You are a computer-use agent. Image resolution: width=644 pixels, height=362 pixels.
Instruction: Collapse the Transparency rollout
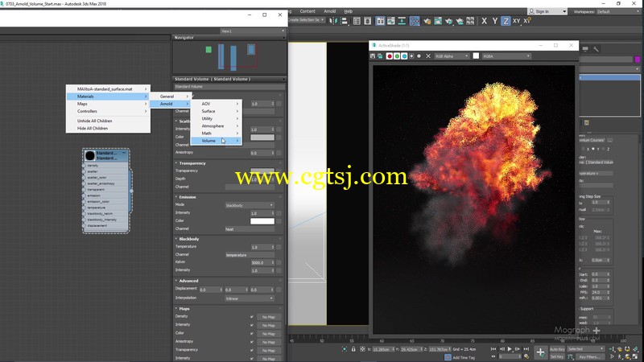click(192, 163)
